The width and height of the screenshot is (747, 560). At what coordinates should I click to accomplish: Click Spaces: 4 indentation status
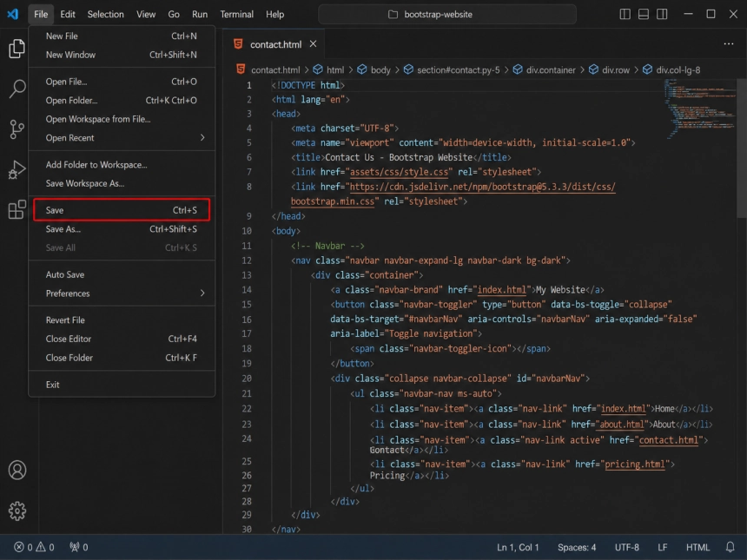[577, 547]
